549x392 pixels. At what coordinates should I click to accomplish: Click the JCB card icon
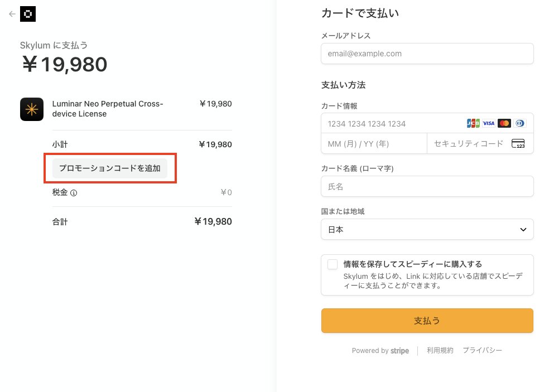point(473,123)
